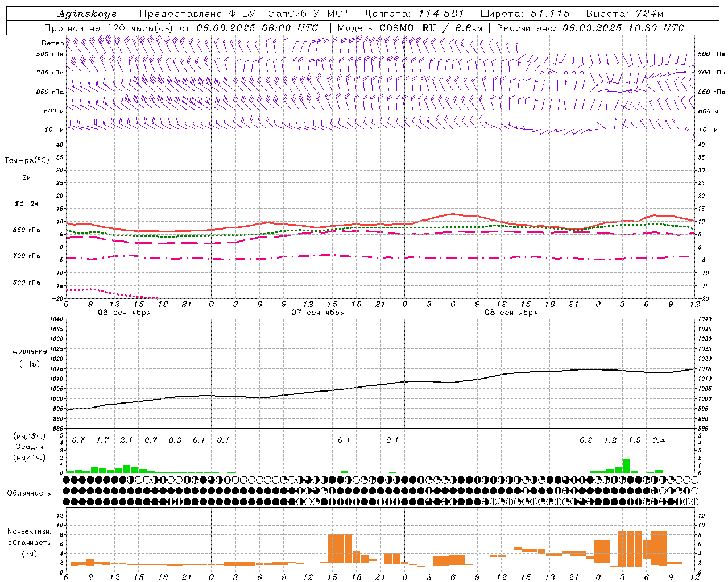Image resolution: width=728 pixels, height=582 pixels.
Task: Click the 1.7 precipitation value
Action: (x=102, y=440)
